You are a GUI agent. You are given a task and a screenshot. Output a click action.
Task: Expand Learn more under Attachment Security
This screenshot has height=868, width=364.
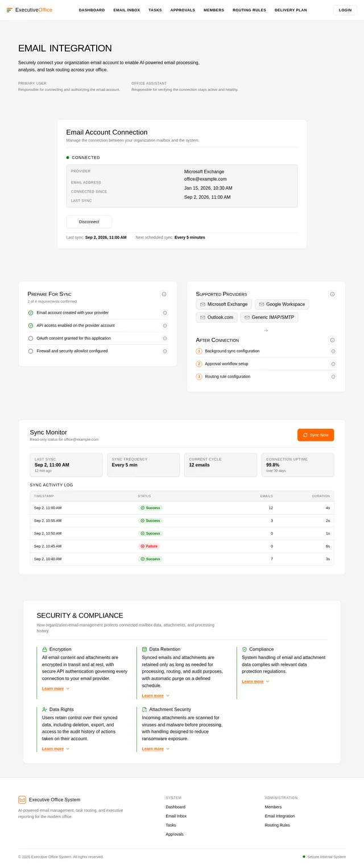156,749
